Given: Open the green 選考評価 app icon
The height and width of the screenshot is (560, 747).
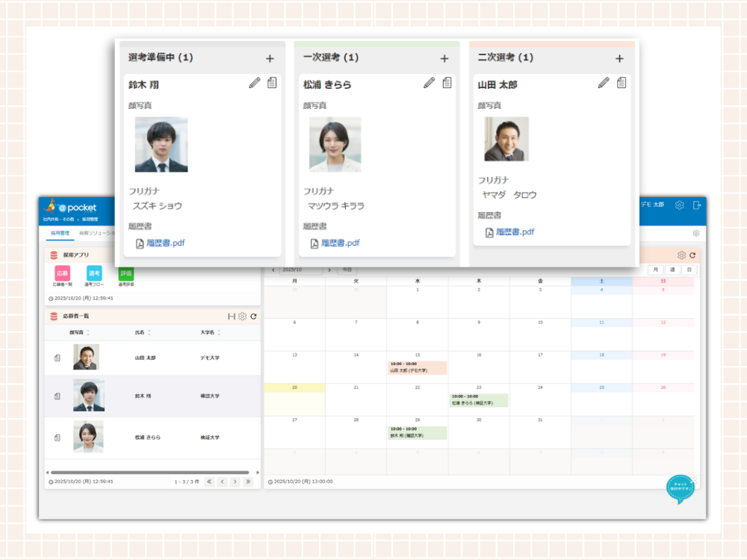Looking at the screenshot, I should [x=125, y=273].
